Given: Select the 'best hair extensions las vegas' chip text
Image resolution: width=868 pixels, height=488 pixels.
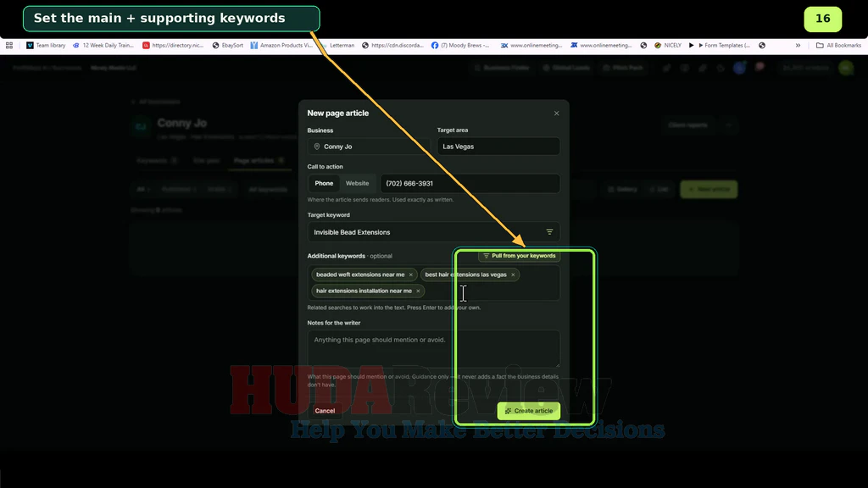Looking at the screenshot, I should [x=465, y=275].
